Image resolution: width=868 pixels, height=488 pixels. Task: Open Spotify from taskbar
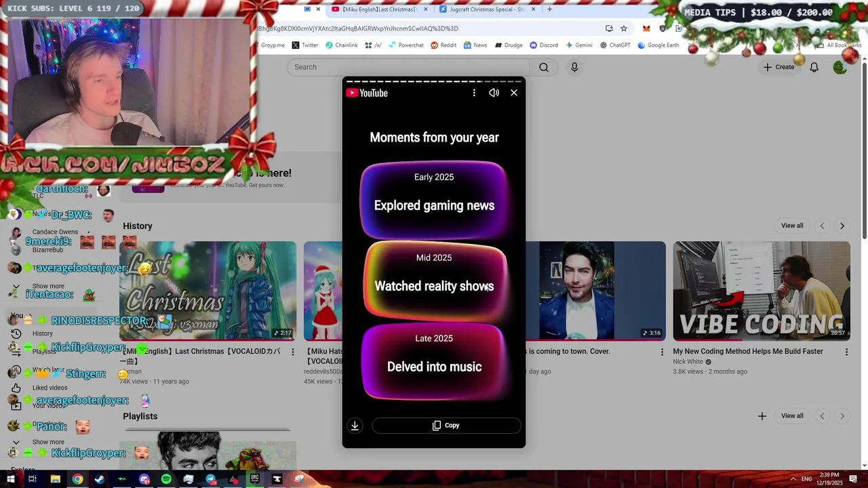[x=166, y=479]
